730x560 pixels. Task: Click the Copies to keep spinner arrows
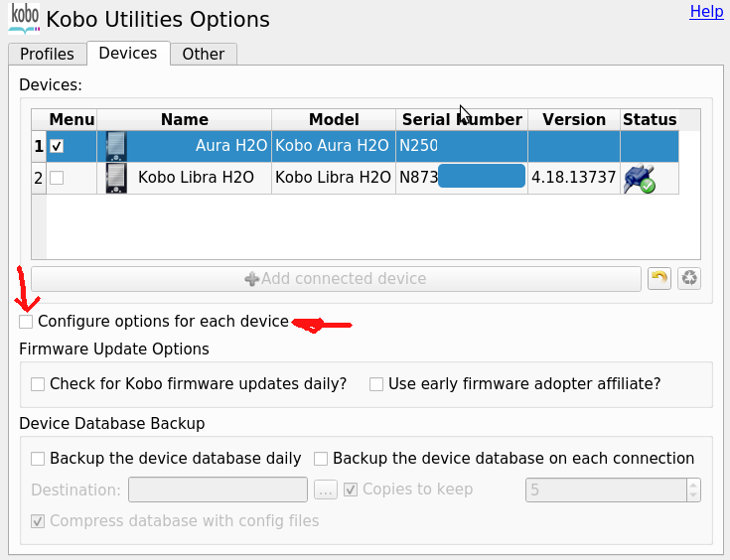[x=692, y=490]
